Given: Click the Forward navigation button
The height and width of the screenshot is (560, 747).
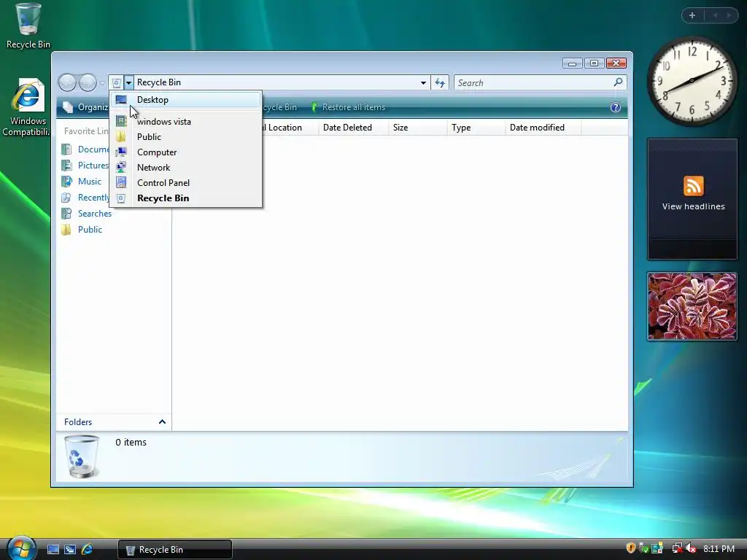Looking at the screenshot, I should click(x=88, y=83).
